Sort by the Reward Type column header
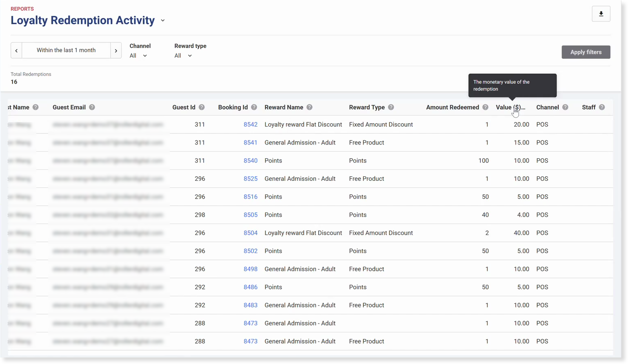The image size is (628, 364). click(x=367, y=107)
